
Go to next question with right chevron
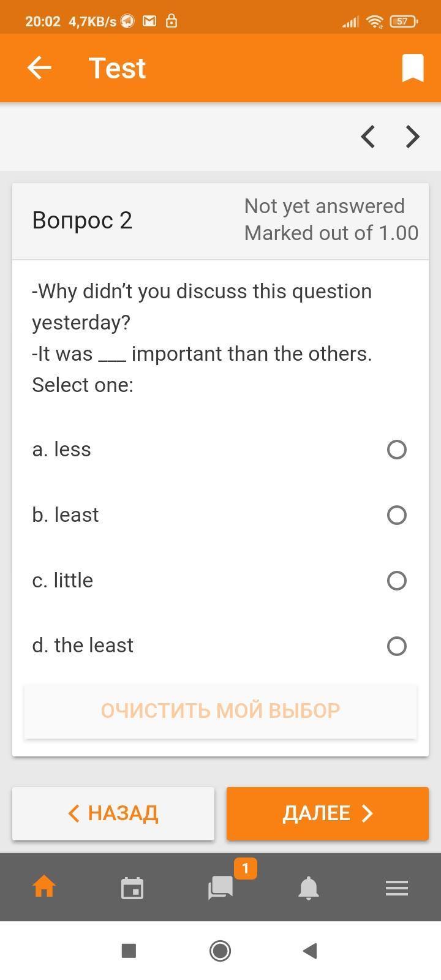(413, 137)
